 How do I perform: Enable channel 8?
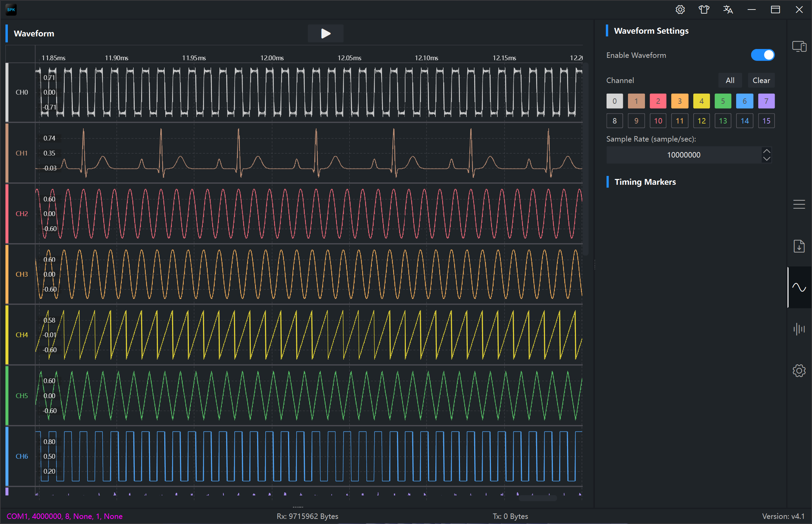[x=615, y=121]
